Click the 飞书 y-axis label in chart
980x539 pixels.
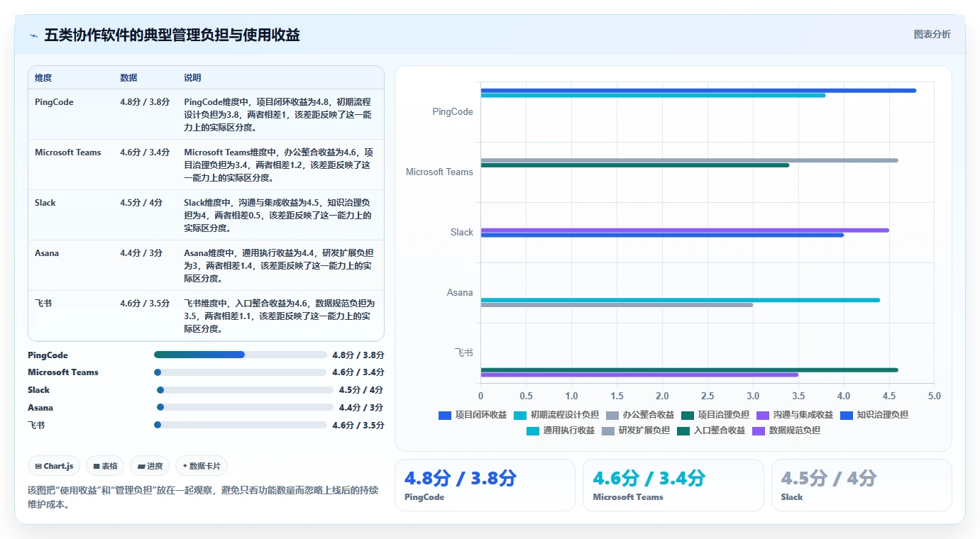[x=463, y=352]
